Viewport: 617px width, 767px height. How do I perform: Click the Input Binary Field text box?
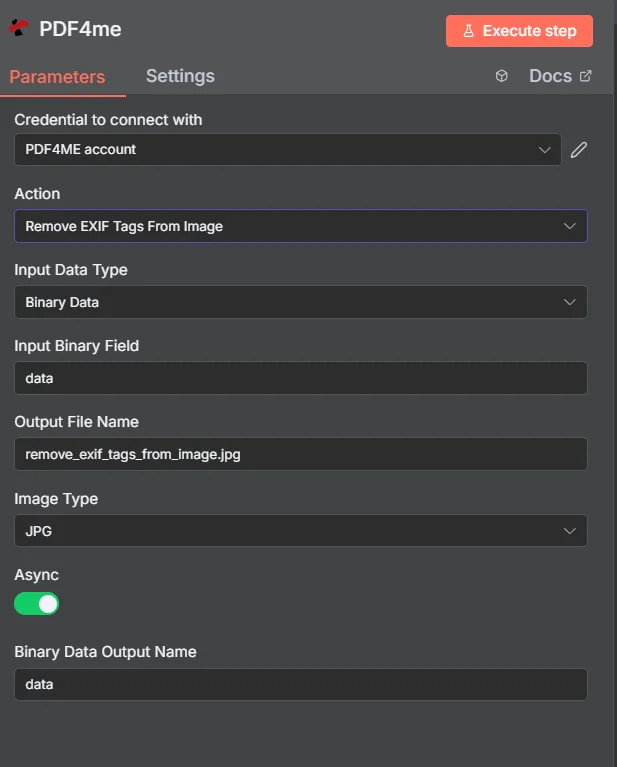point(301,378)
